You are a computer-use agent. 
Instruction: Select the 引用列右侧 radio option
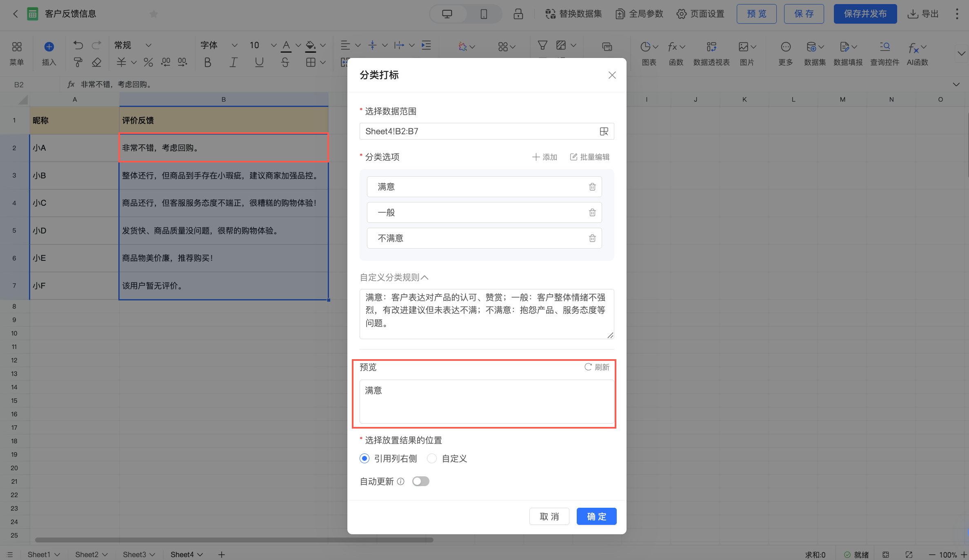click(x=364, y=459)
